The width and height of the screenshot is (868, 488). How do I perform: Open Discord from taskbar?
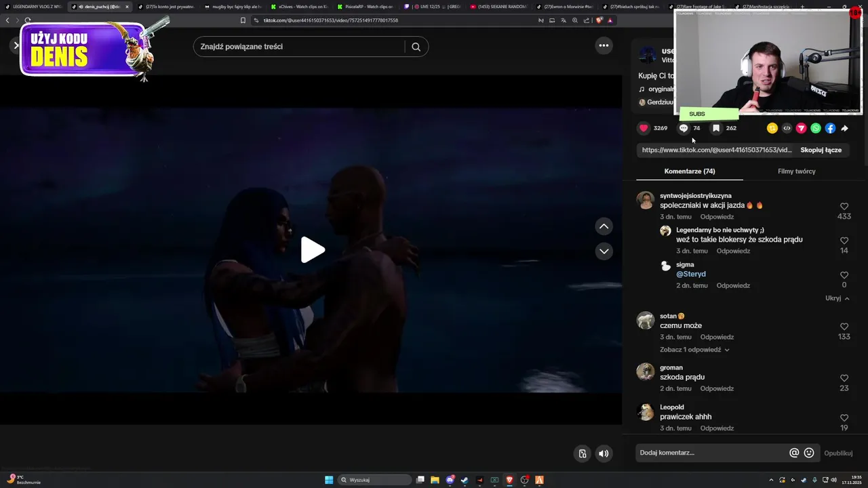[450, 480]
